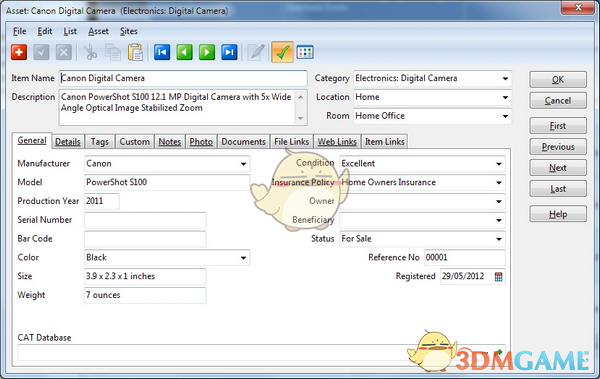The image size is (600, 379).
Task: Switch to the File Links tab
Action: coord(292,142)
